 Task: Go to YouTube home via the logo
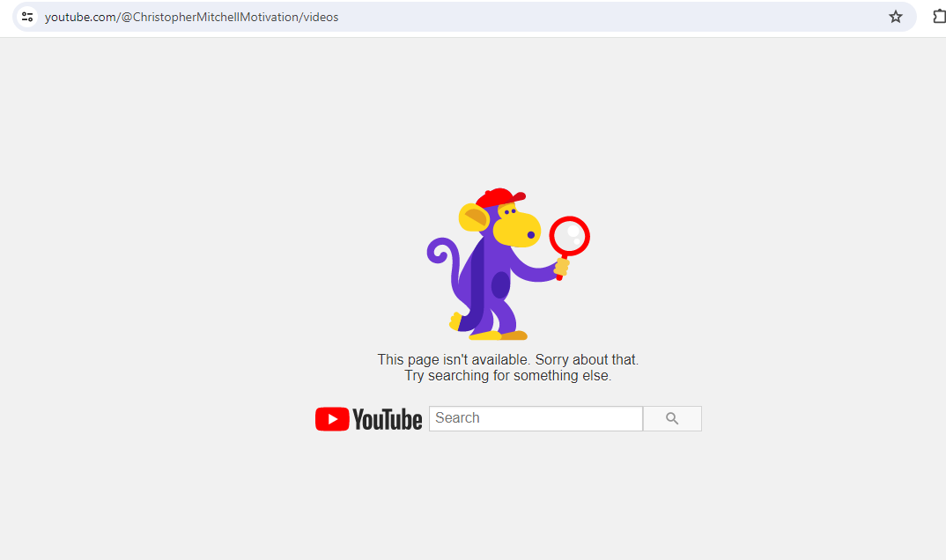tap(369, 419)
